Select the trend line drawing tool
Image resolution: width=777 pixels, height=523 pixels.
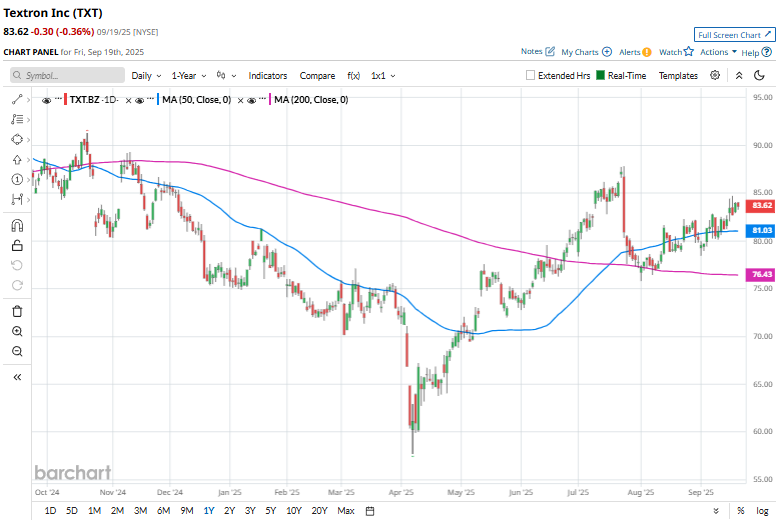17,99
